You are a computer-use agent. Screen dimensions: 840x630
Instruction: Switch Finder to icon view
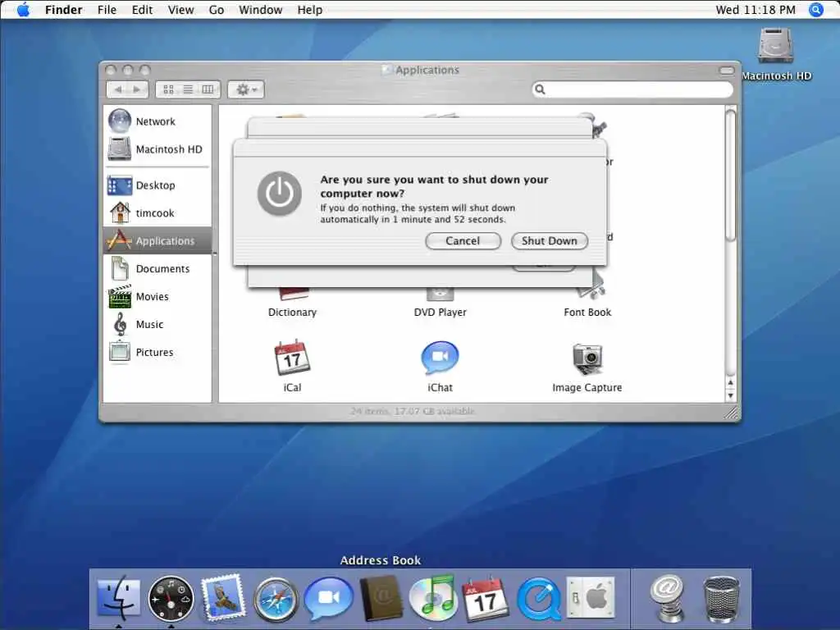coord(168,89)
